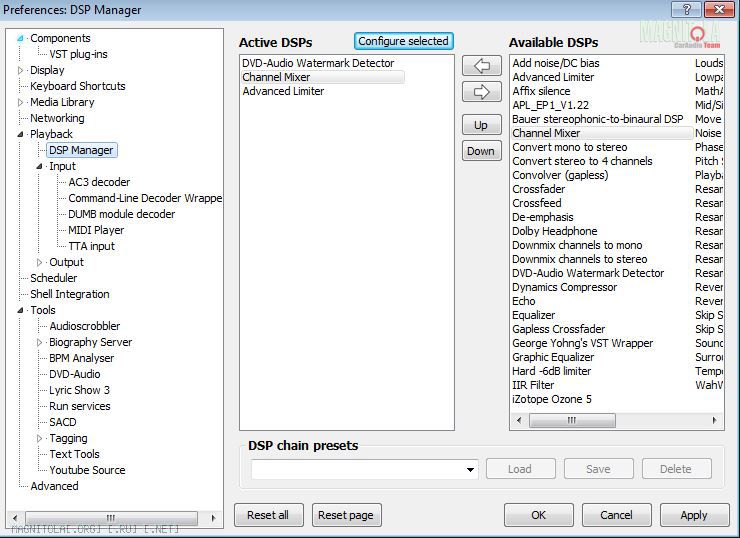Open AC3 decoder settings
Screen dimensions: 740x538
click(x=99, y=182)
